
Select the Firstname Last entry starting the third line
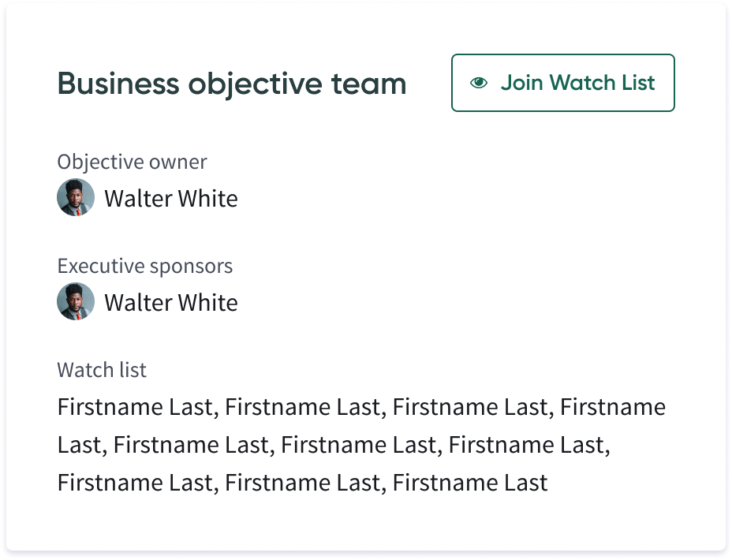pos(136,482)
